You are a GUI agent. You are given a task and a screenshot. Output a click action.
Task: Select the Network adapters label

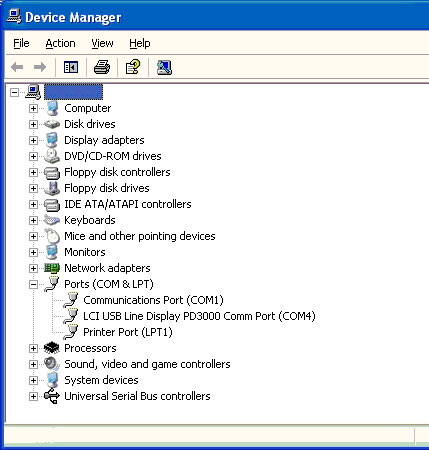(107, 268)
